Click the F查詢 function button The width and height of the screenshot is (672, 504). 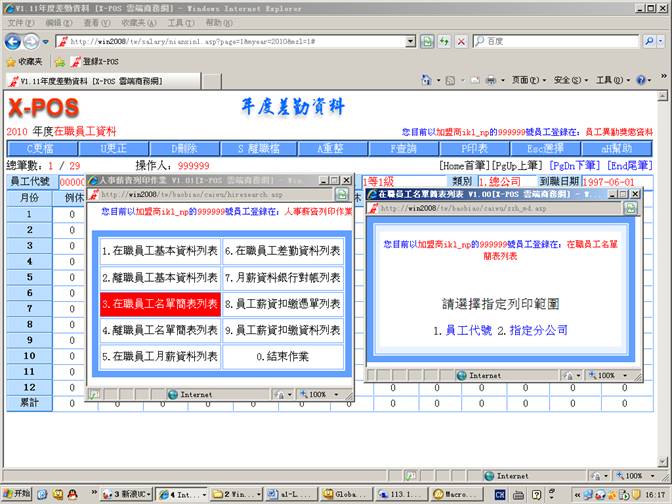coord(401,148)
